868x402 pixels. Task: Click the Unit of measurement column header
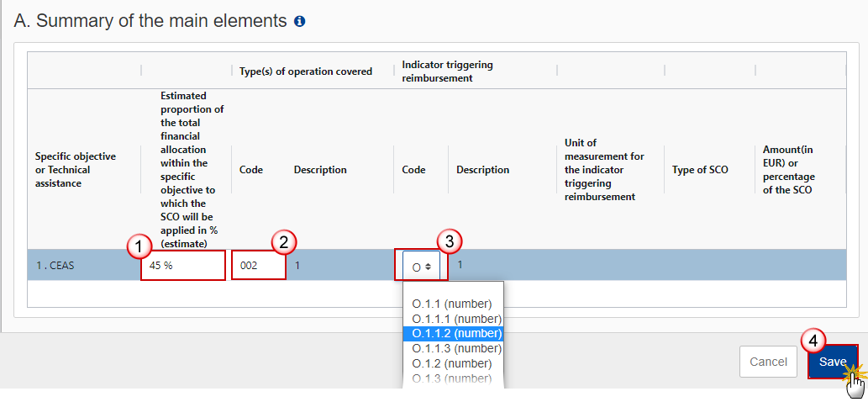point(604,170)
